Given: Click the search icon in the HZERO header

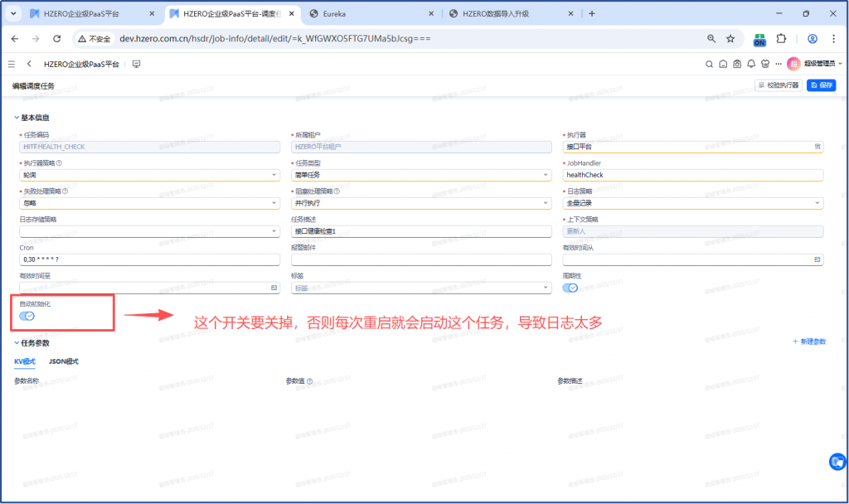Looking at the screenshot, I should point(710,64).
